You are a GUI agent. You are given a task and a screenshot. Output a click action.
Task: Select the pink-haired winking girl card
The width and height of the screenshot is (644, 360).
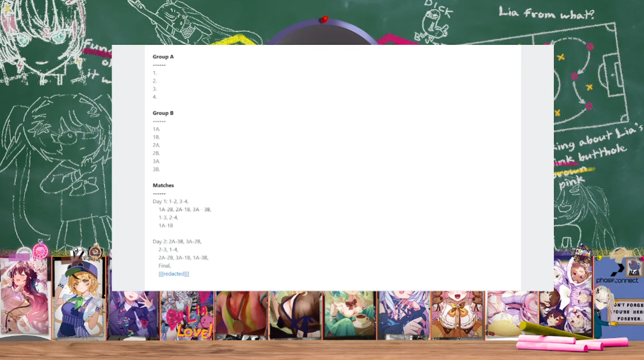pyautogui.click(x=25, y=296)
